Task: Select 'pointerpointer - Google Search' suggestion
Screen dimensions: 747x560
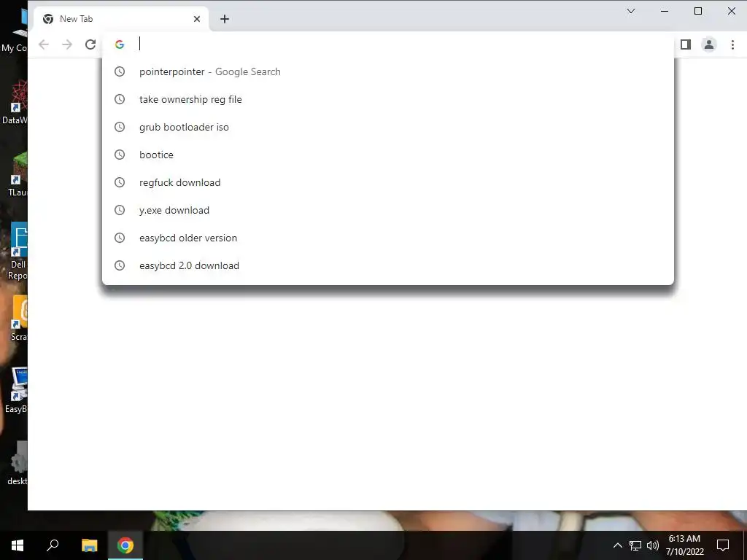Action: (388, 72)
